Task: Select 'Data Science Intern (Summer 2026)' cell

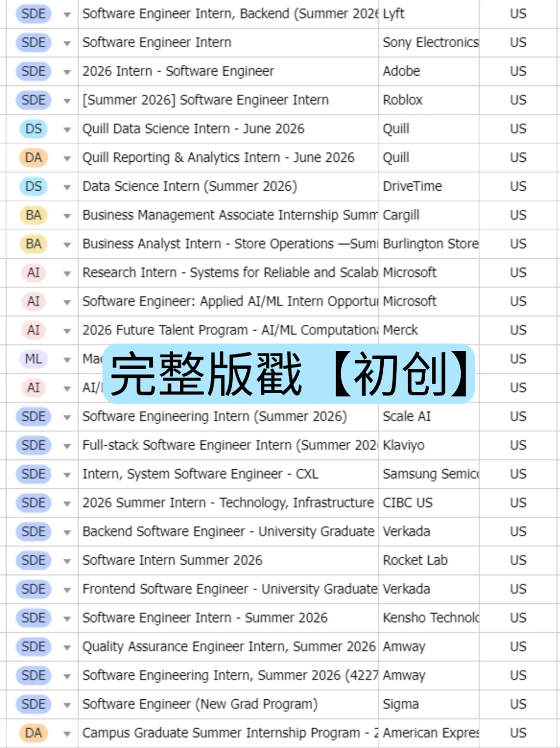Action: click(228, 187)
